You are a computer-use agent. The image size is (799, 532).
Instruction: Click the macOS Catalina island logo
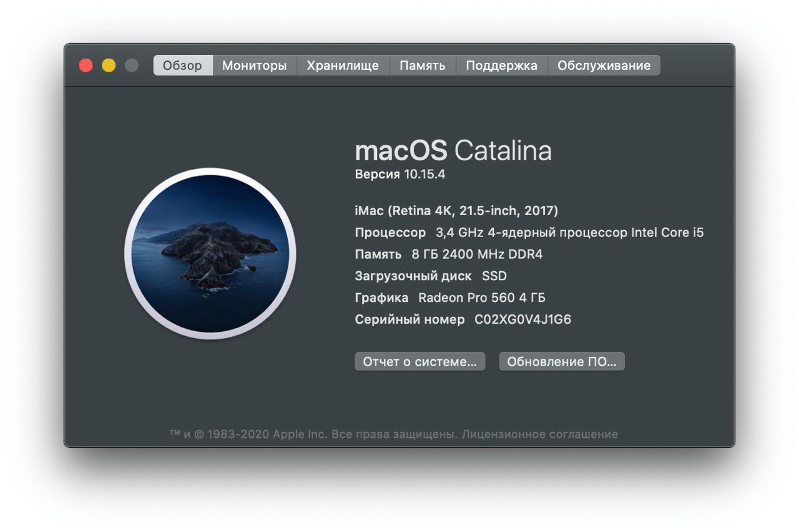(x=210, y=254)
